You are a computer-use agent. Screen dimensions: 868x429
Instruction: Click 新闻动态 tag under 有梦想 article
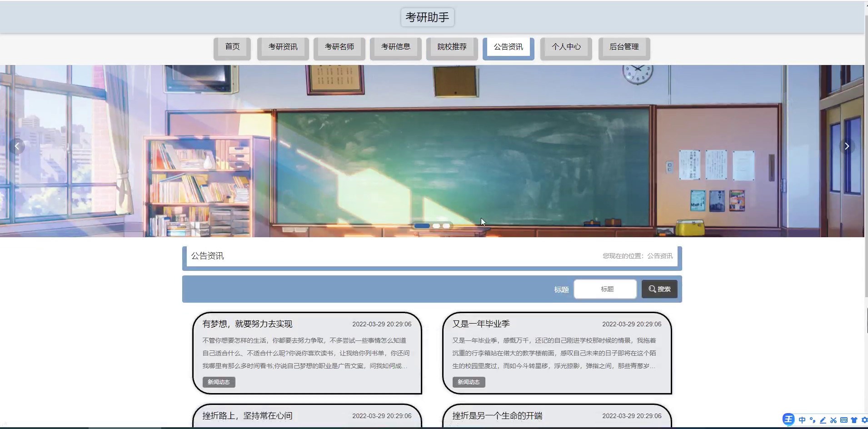tap(219, 382)
